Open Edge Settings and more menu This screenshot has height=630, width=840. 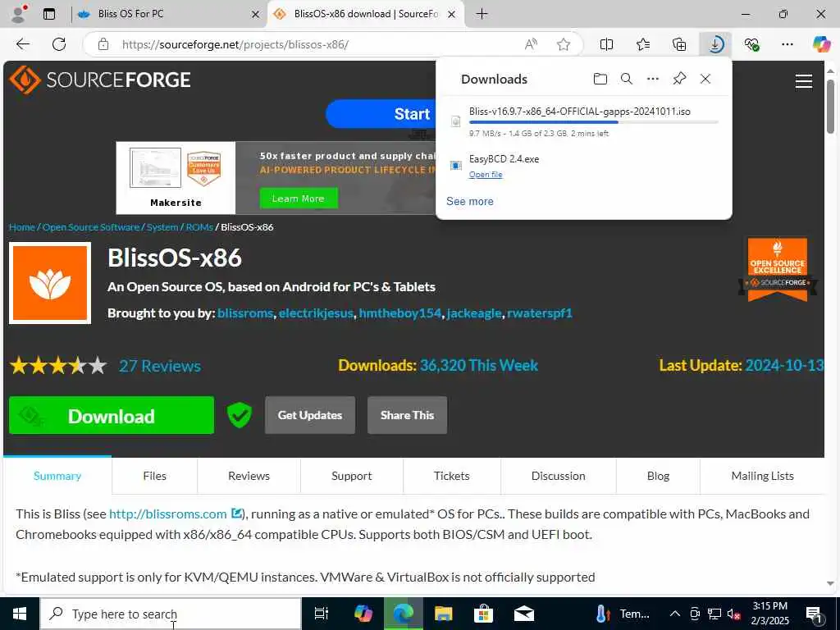click(787, 44)
